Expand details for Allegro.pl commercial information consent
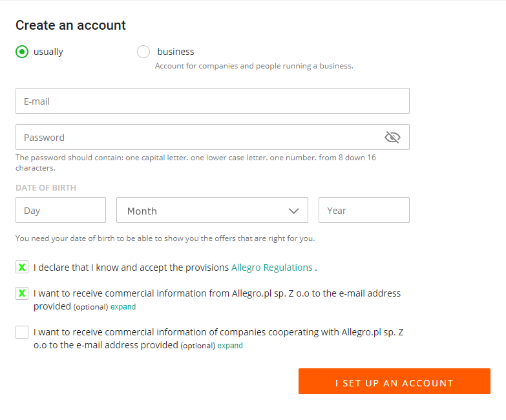The height and width of the screenshot is (420, 506). [123, 307]
